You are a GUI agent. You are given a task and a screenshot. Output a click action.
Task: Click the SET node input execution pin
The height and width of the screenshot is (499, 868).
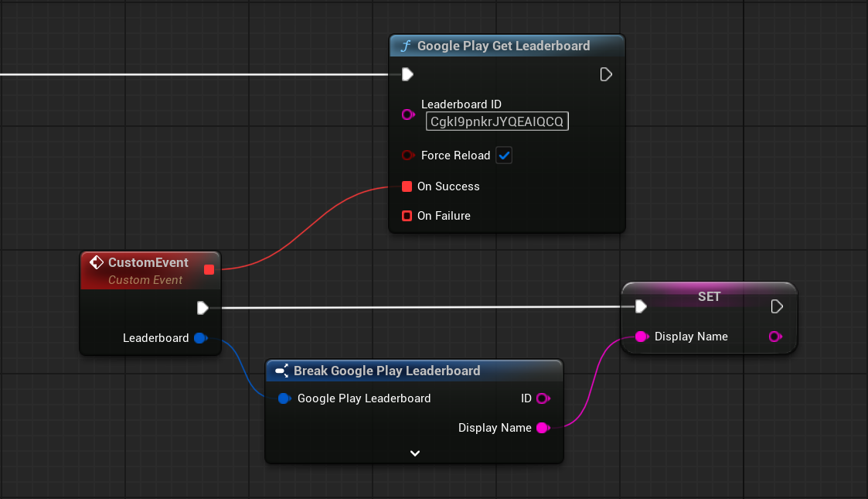tap(641, 307)
